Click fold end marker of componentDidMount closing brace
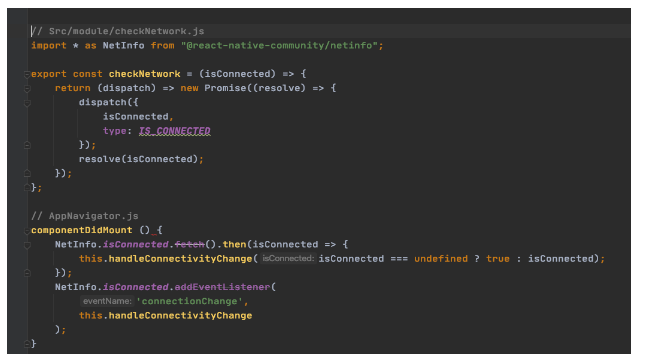Screen dimensions: 645x361 tap(27, 344)
